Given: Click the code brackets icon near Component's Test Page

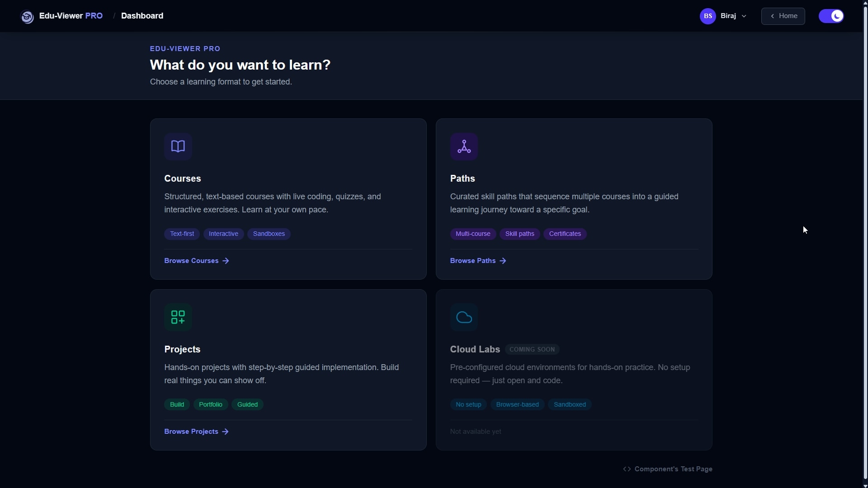Looking at the screenshot, I should (627, 469).
